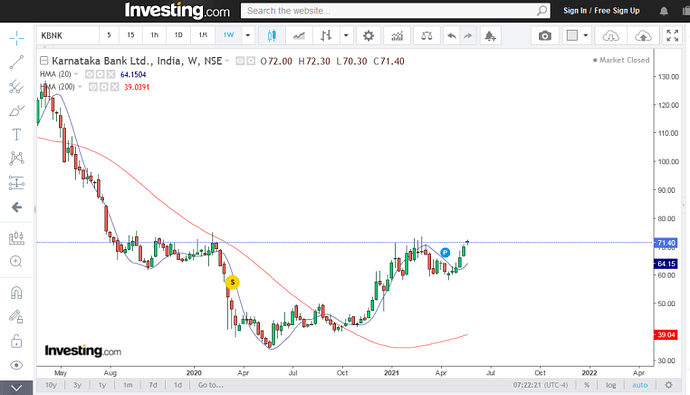Viewport: 690px width, 395px height.
Task: Redo the chart action
Action: click(x=468, y=36)
